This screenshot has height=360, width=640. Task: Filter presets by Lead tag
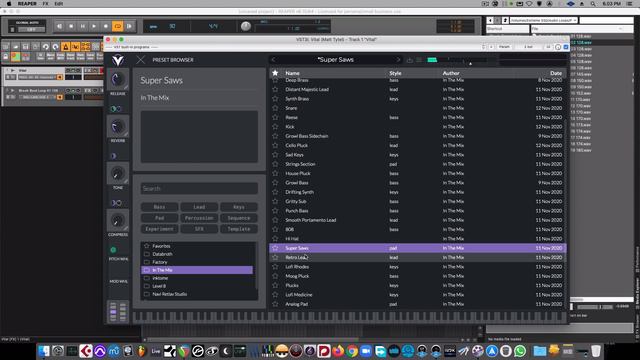199,207
